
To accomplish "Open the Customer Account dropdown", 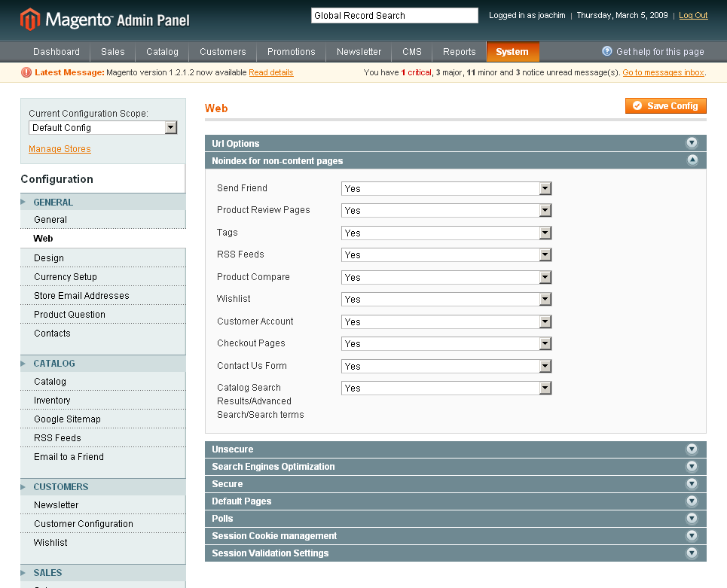I will (447, 322).
